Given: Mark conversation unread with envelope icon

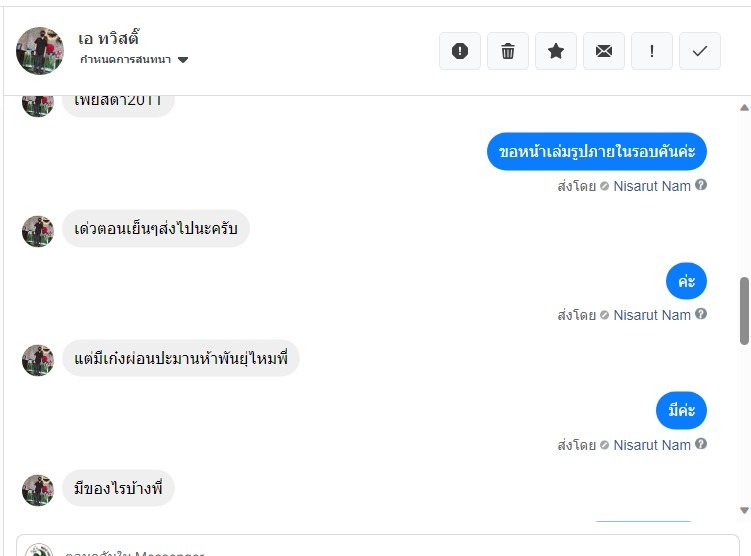Looking at the screenshot, I should (x=604, y=51).
